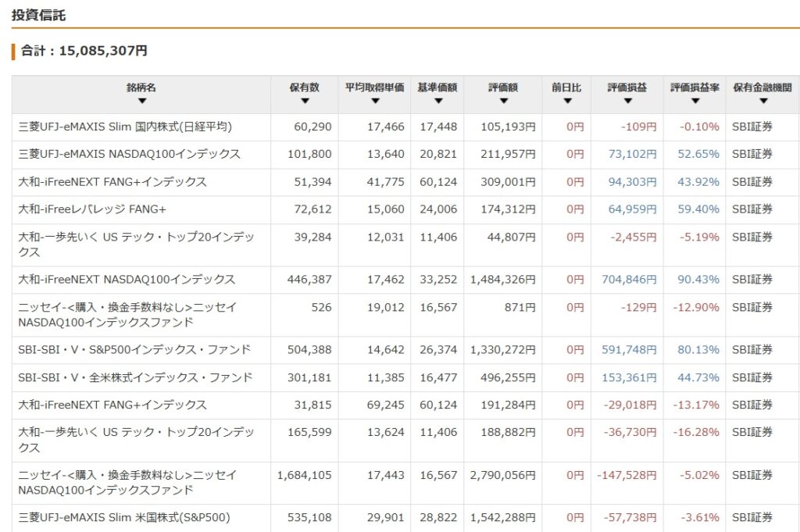Click profit rate 80.13%

tap(698, 350)
